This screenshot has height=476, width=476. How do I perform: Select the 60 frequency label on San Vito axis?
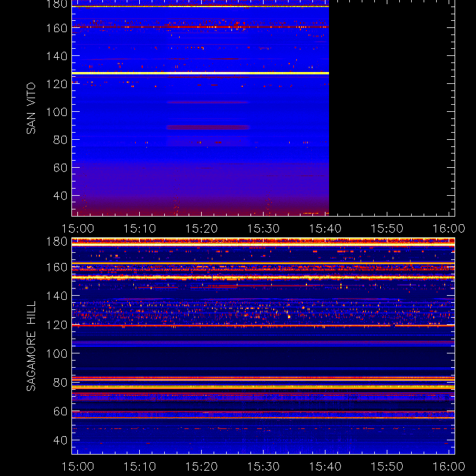click(60, 168)
